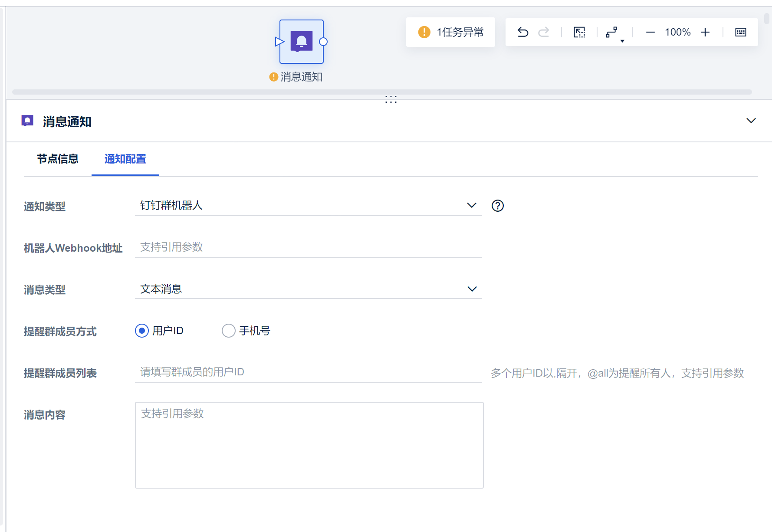Click the 机器人Webhook地址 input field
Screen dimensions: 772x532
[308, 247]
